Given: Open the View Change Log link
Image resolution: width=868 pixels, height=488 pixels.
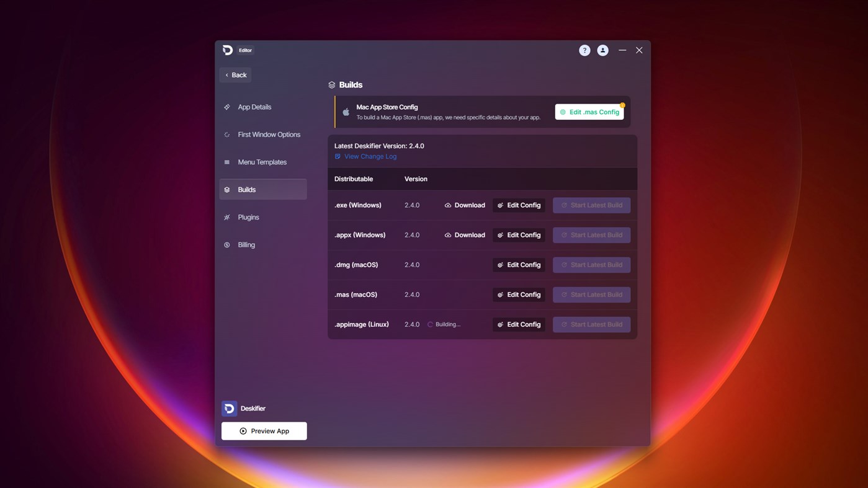Looking at the screenshot, I should tap(370, 156).
